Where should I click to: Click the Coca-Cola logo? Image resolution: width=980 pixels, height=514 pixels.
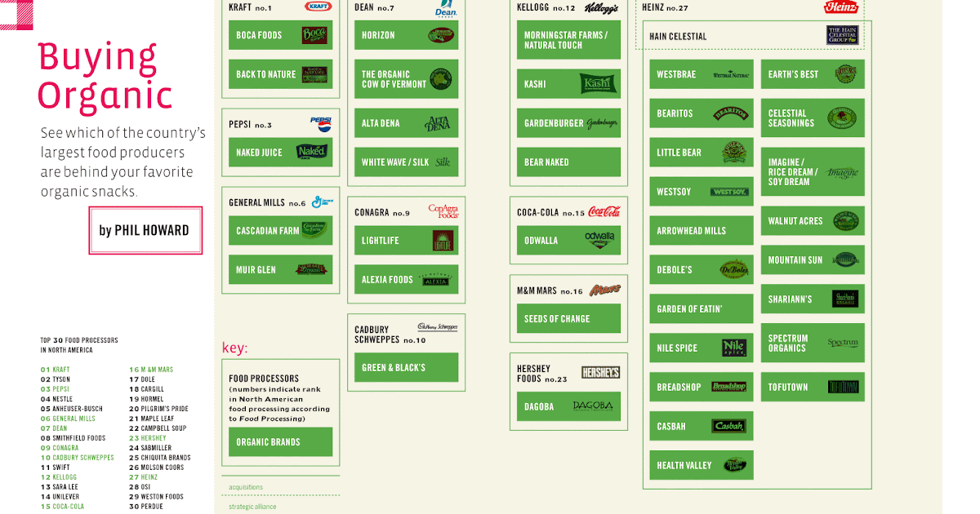pyautogui.click(x=604, y=211)
